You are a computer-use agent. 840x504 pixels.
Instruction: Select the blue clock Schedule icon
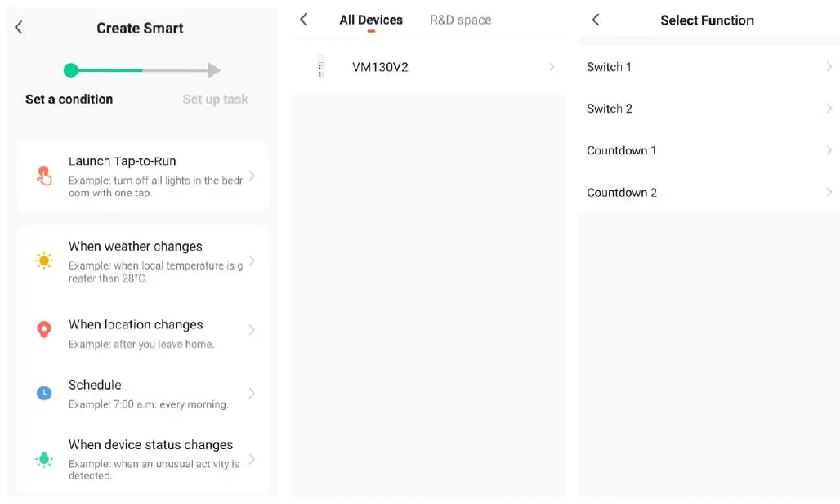pyautogui.click(x=44, y=393)
